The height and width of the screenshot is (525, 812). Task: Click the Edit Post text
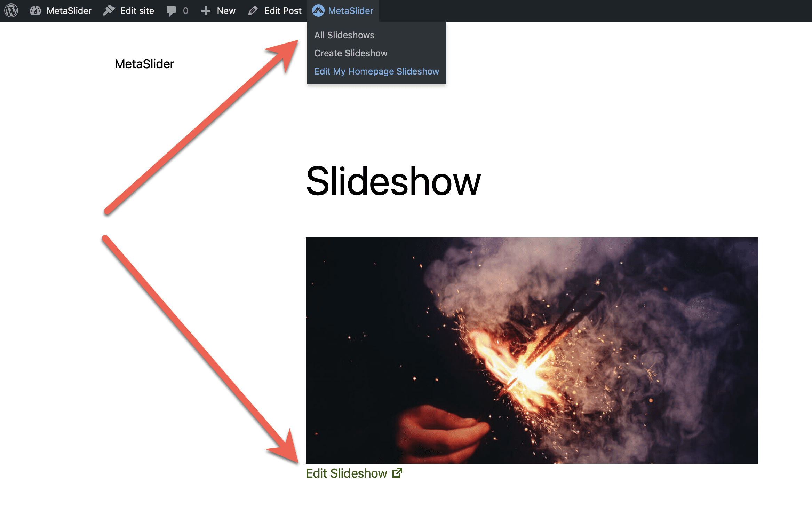(x=282, y=11)
